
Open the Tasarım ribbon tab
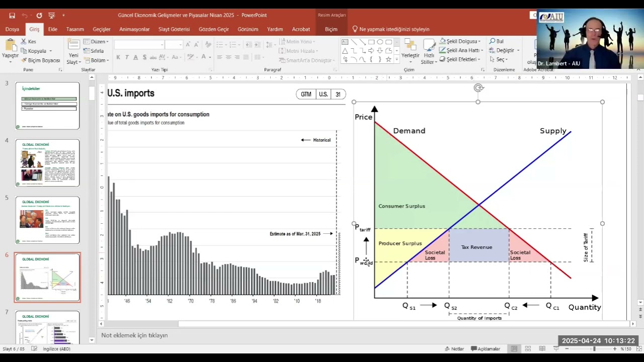pyautogui.click(x=75, y=29)
